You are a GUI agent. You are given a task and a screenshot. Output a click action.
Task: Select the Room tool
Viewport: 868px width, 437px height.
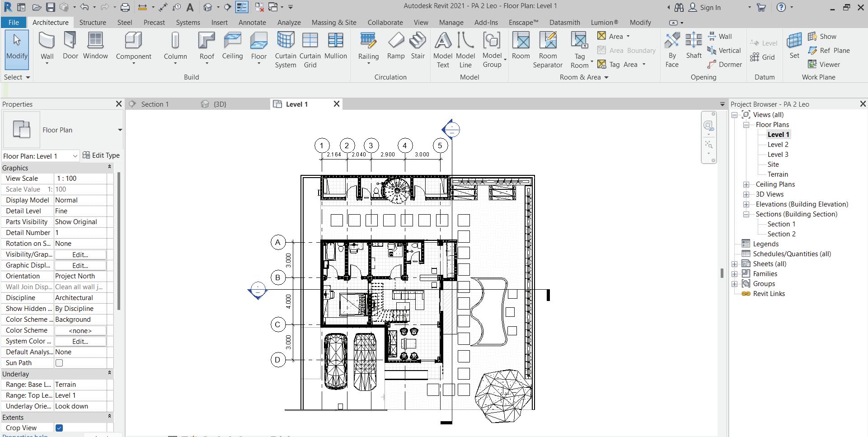[x=521, y=47]
